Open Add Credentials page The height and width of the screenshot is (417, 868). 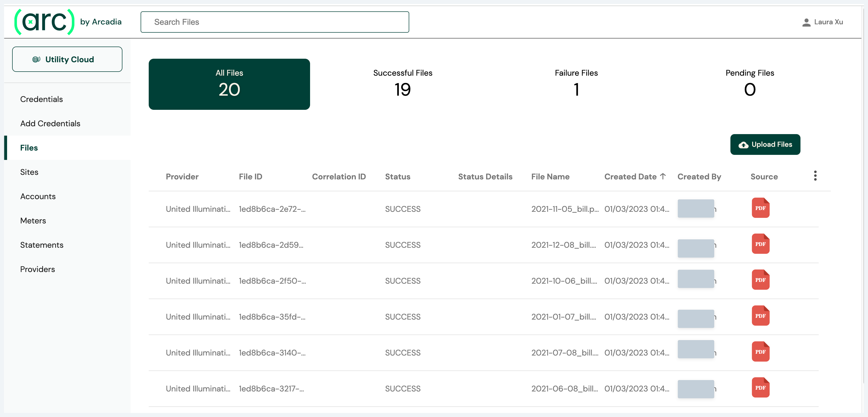click(x=50, y=123)
